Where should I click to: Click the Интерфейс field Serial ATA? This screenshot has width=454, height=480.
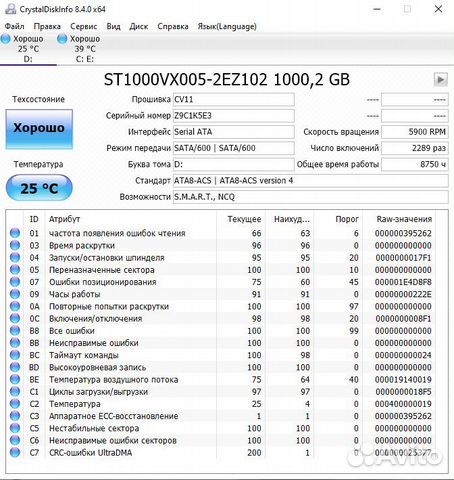pyautogui.click(x=233, y=132)
